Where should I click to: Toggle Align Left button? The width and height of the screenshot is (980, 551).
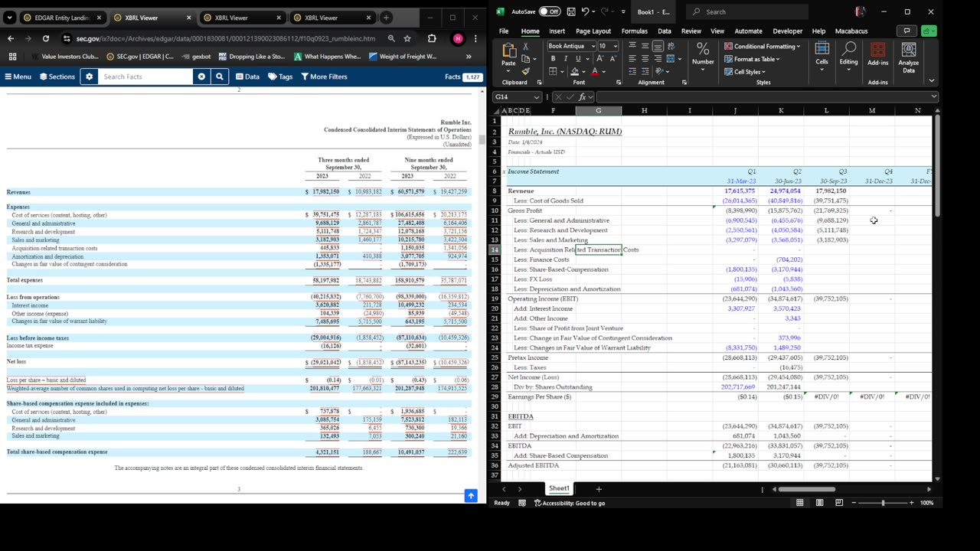coord(632,59)
